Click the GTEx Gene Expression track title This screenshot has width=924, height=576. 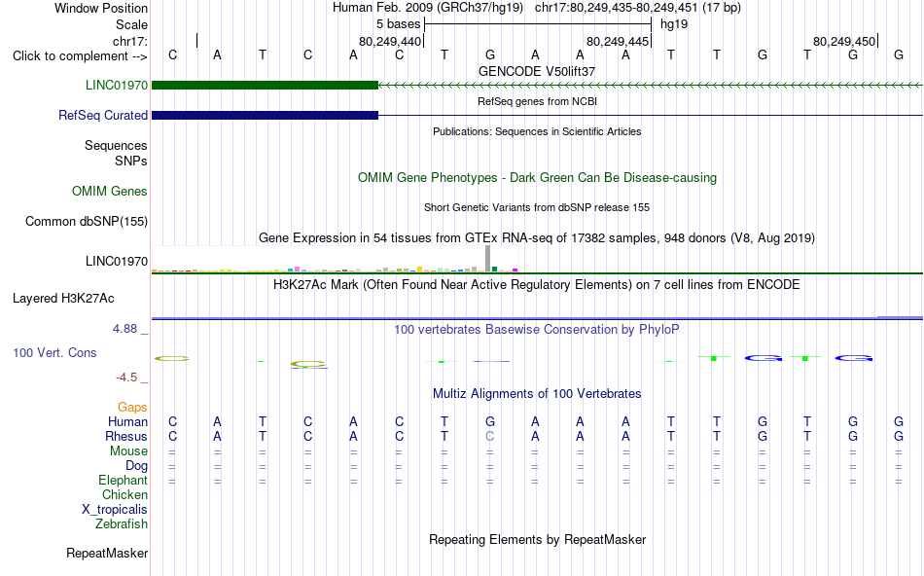(x=537, y=238)
